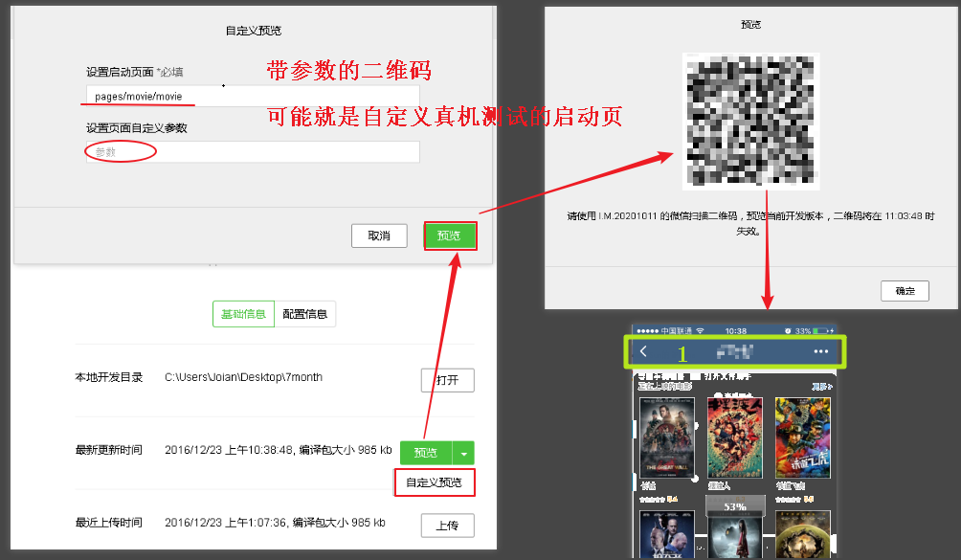Image resolution: width=961 pixels, height=560 pixels.
Task: Click the 上传 upload button
Action: [x=447, y=525]
